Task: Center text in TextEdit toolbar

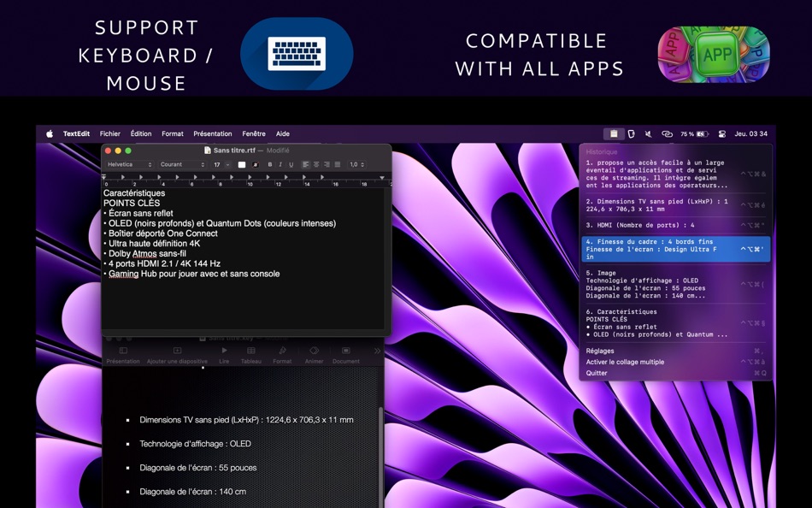Action: click(316, 164)
